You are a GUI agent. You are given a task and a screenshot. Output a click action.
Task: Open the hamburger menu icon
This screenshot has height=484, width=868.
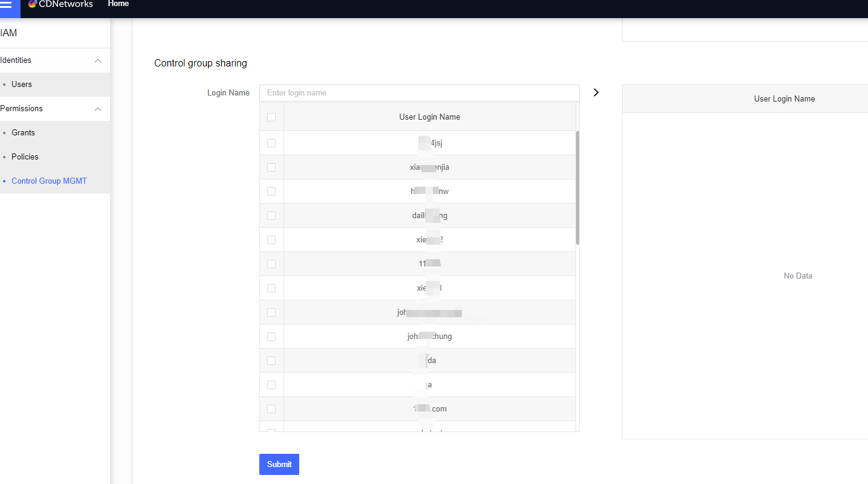[6, 5]
